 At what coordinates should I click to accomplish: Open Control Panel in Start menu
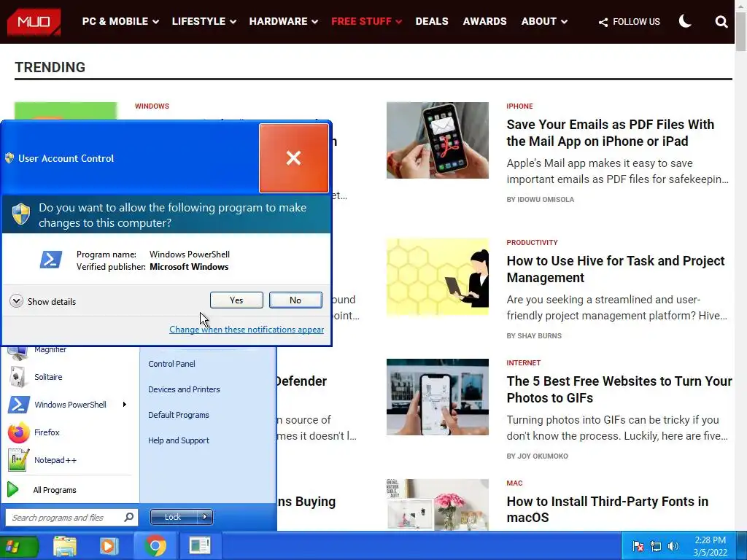[171, 364]
